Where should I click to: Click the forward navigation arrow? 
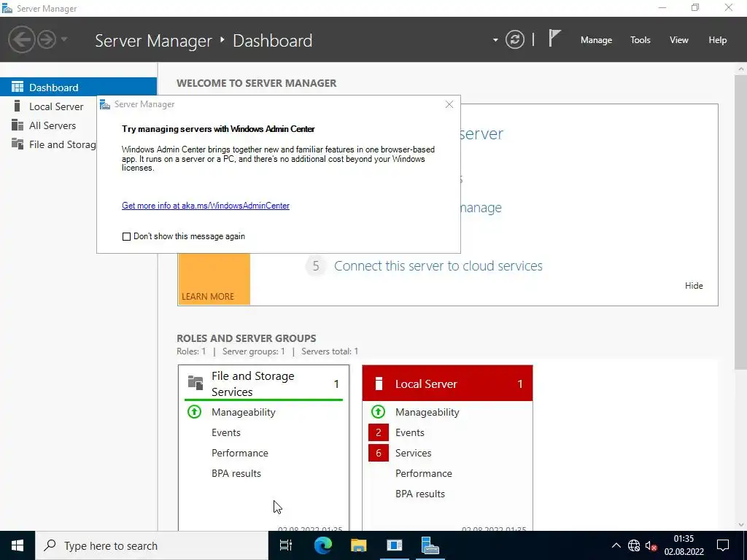[47, 39]
